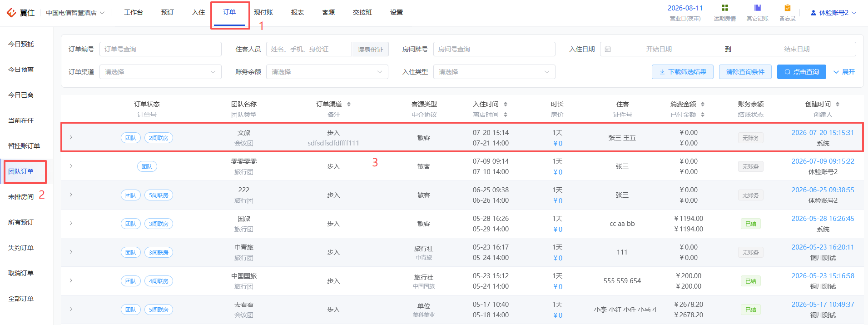
Task: Select 今日预离 in the sidebar
Action: click(x=21, y=70)
